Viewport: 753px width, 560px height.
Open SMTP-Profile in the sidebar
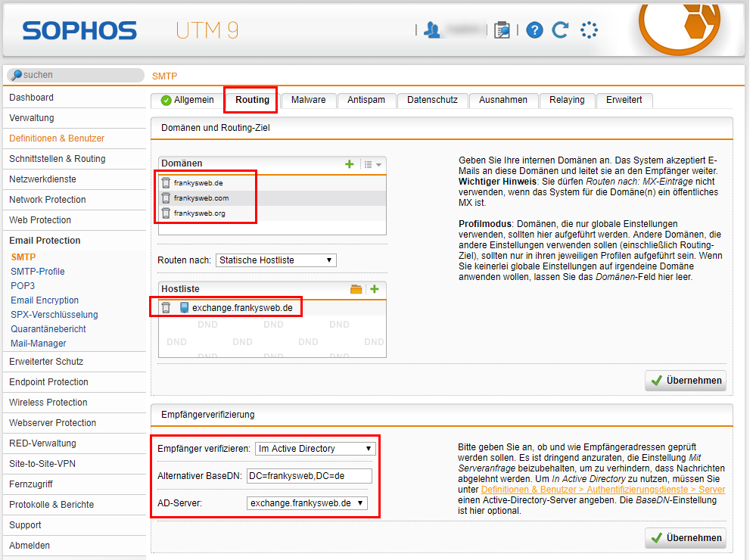38,272
